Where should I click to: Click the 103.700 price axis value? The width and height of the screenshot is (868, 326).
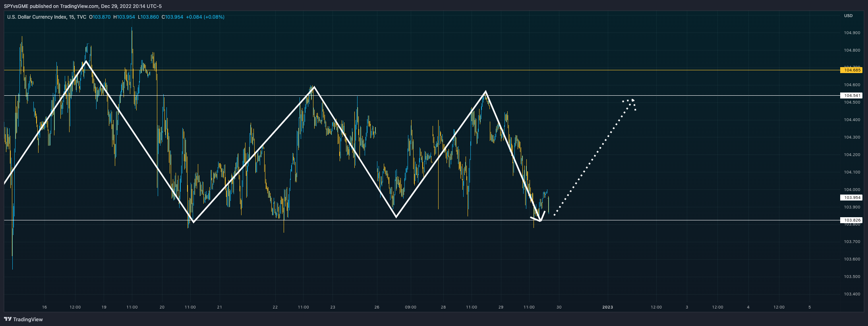(x=852, y=242)
